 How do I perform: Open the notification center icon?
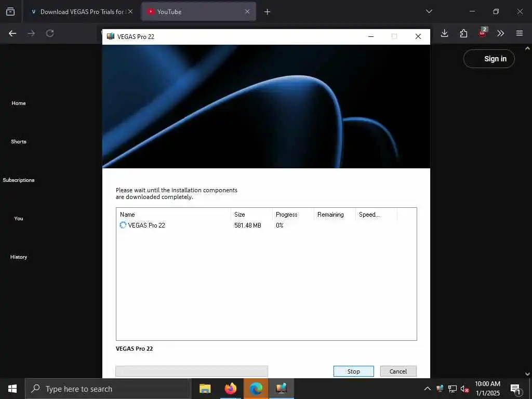515,389
